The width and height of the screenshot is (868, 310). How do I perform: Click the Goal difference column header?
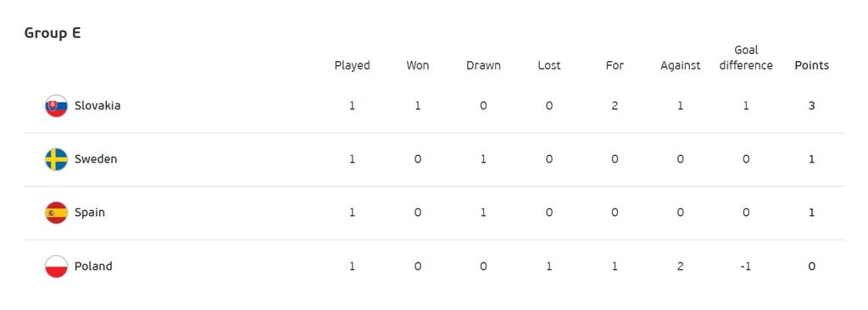click(x=746, y=58)
